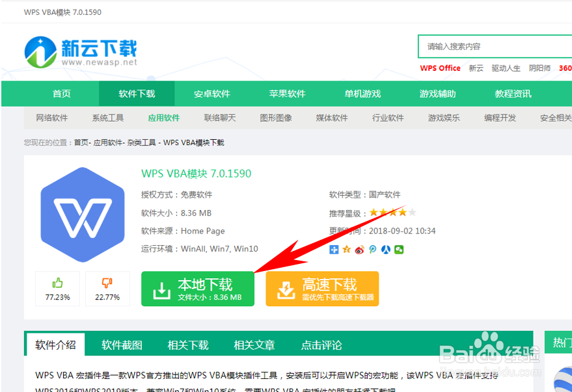This screenshot has height=392, width=572.
Task: Share the page via WeChat icon
Action: (x=400, y=249)
